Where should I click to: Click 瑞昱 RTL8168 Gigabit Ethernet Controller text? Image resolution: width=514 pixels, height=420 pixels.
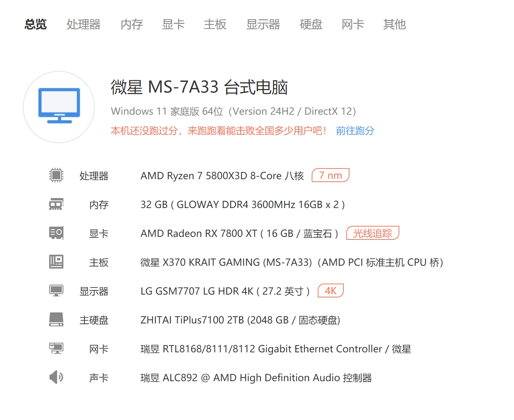[x=276, y=349]
